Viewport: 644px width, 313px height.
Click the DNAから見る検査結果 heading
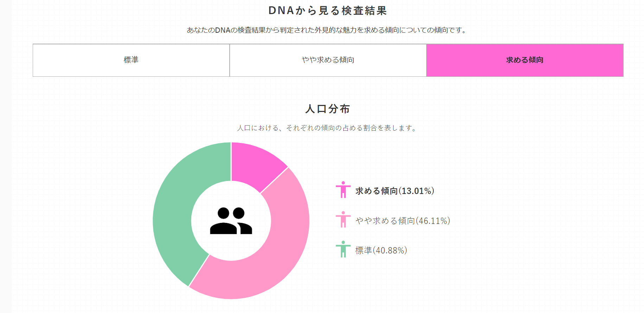327,11
